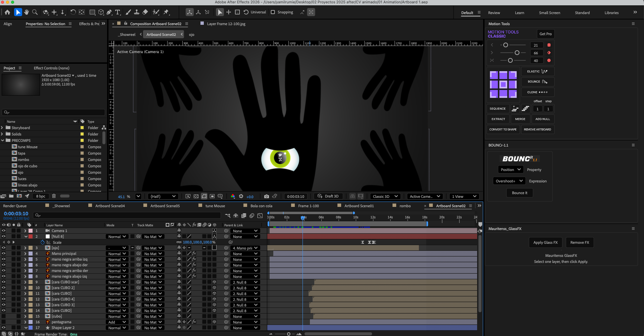The height and width of the screenshot is (336, 644).
Task: Open the Overshoot+ expression dropdown
Action: 509,181
